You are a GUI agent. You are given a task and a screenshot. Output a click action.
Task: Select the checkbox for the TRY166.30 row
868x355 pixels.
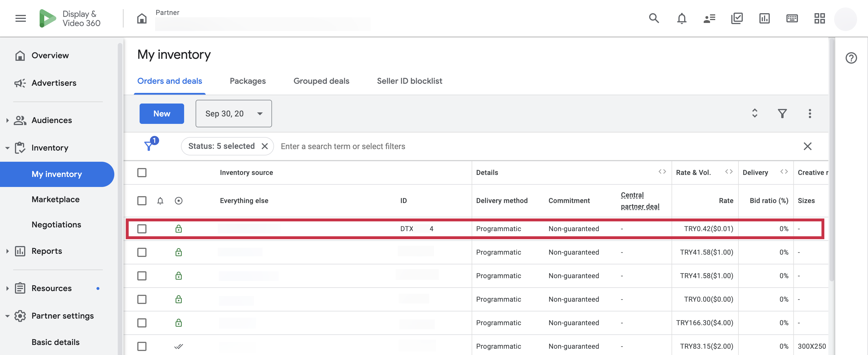(x=142, y=323)
